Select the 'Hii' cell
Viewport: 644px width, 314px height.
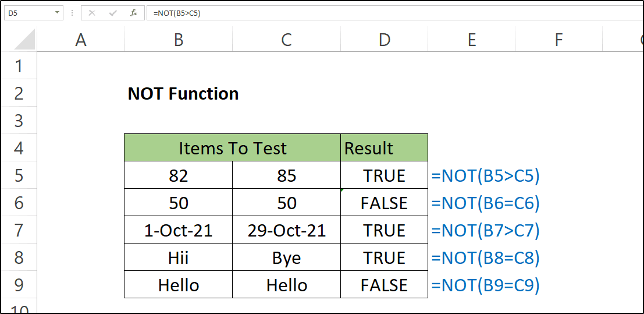(178, 257)
